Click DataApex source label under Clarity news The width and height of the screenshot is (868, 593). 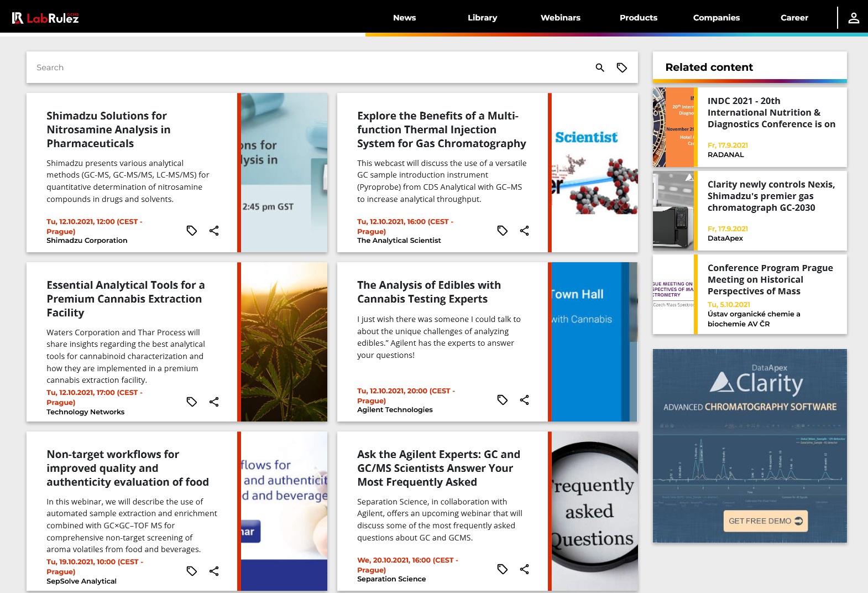click(725, 238)
